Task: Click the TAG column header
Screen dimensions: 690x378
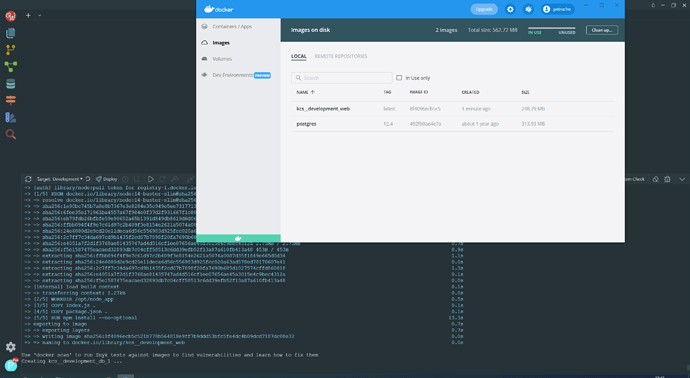Action: coord(387,92)
